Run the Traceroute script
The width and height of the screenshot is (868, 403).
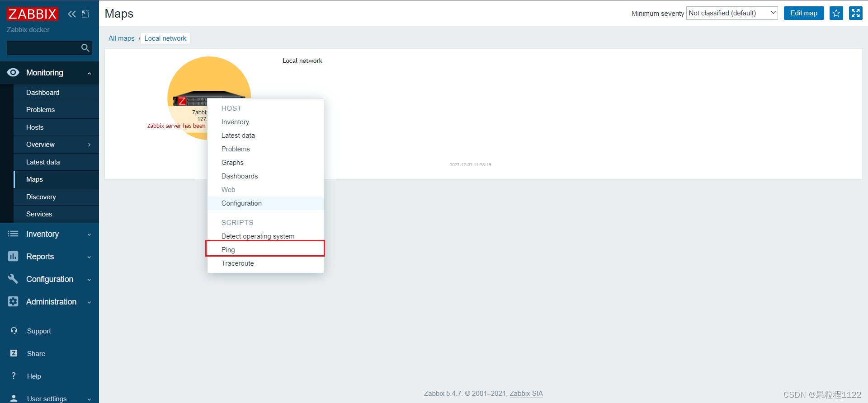[265, 263]
